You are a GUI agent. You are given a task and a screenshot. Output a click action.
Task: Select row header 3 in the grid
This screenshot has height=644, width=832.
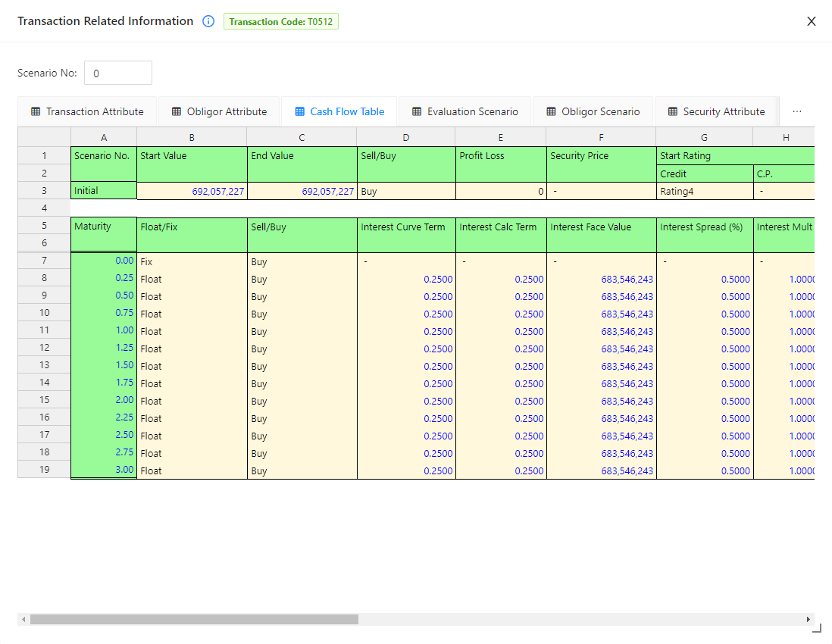point(43,191)
